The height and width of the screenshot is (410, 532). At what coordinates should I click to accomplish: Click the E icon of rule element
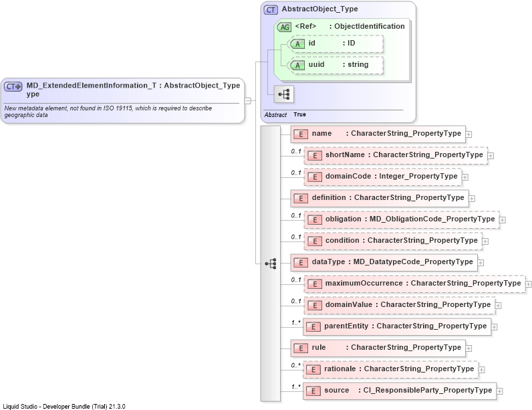point(301,348)
